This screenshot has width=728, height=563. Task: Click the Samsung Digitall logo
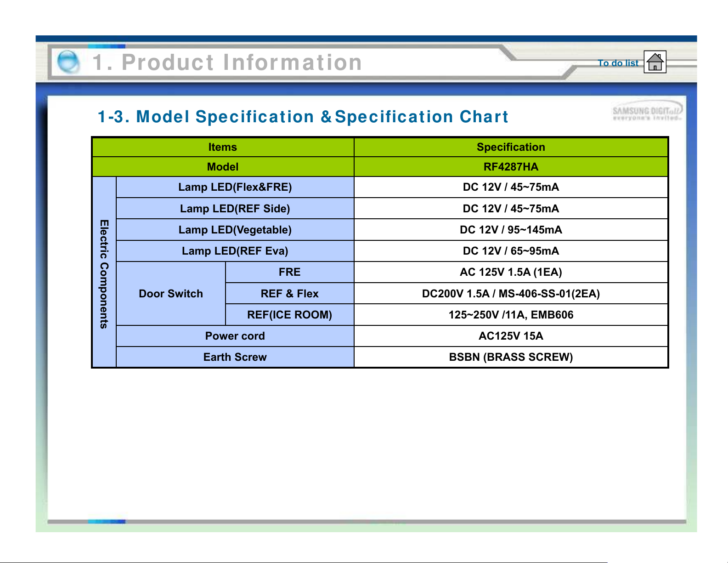(648, 111)
